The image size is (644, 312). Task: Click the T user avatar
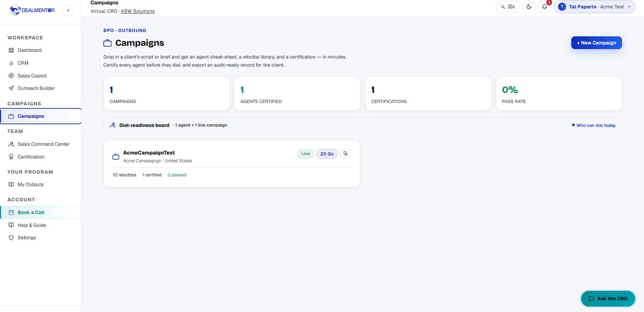(562, 7)
